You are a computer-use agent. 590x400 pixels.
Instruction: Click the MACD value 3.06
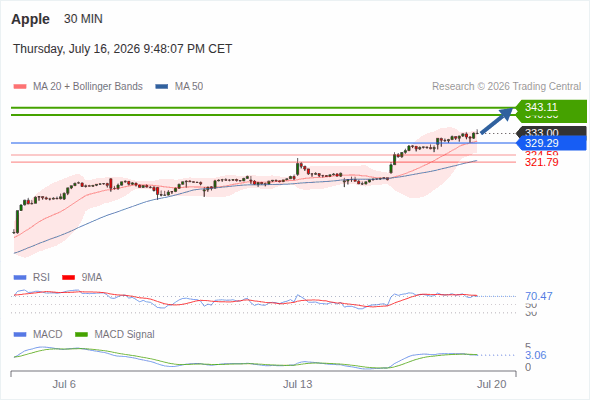[x=535, y=355]
